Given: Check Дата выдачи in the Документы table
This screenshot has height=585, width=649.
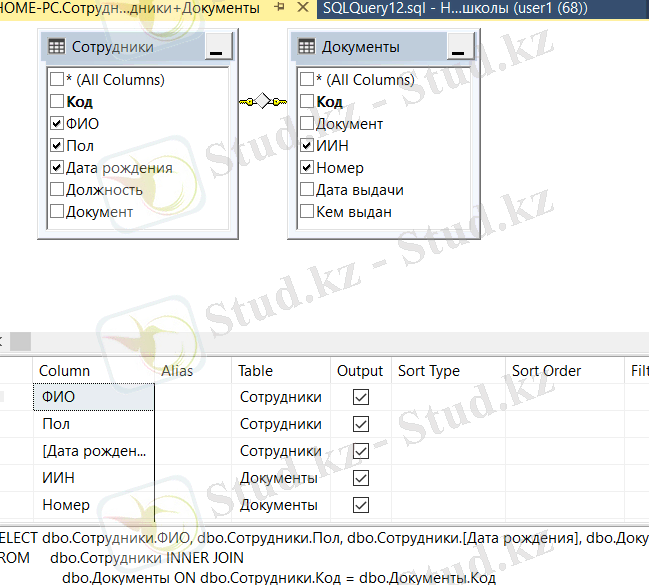Looking at the screenshot, I should 307,189.
